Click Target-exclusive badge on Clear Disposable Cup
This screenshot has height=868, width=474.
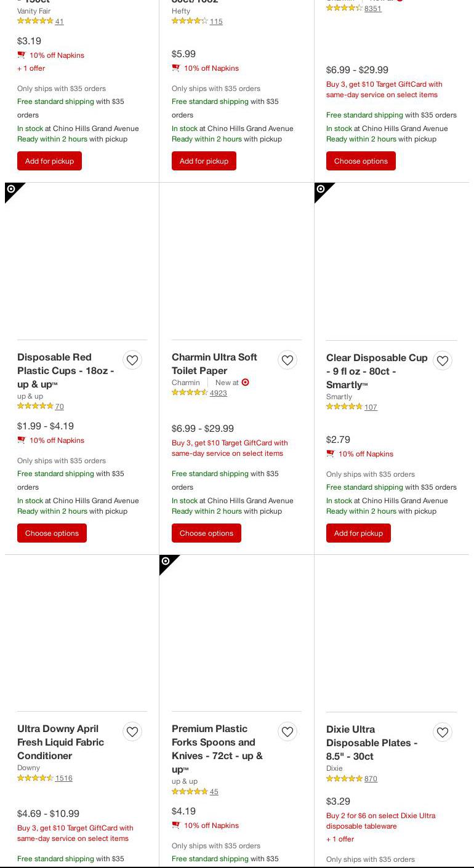click(321, 190)
